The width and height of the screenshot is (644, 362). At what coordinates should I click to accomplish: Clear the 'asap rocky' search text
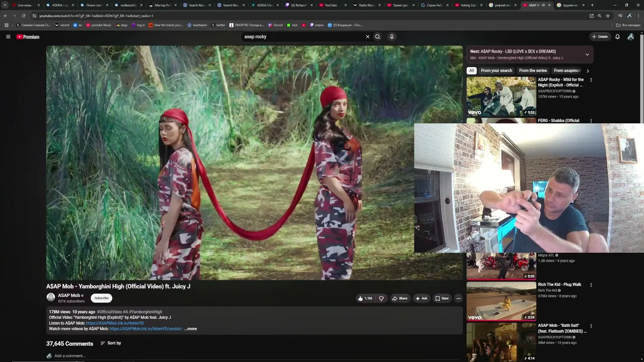(367, 37)
